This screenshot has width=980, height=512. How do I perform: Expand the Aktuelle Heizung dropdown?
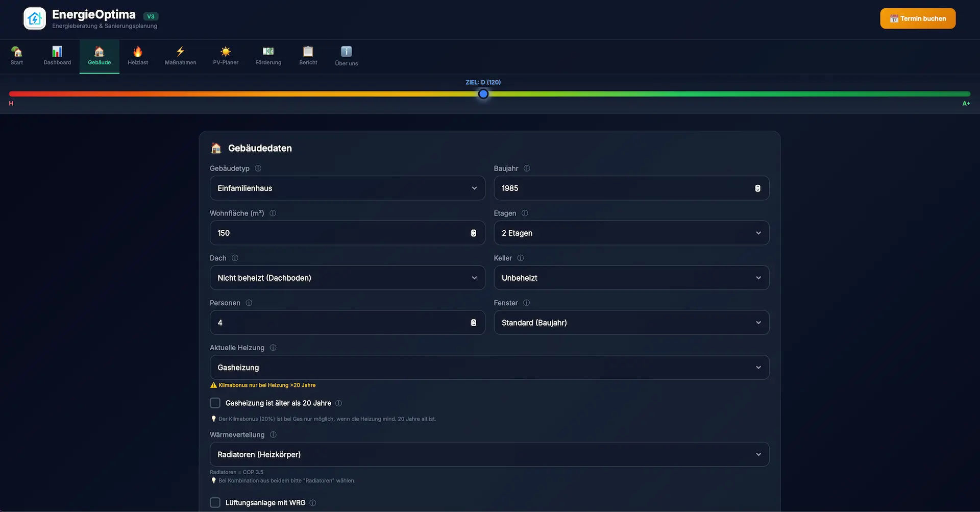(x=489, y=368)
